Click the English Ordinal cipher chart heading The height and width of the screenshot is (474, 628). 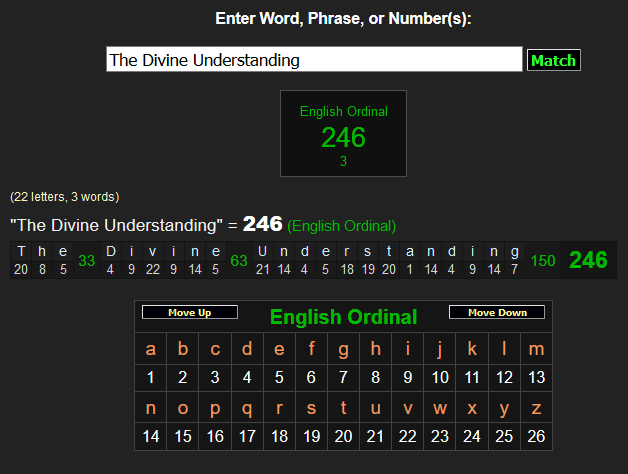pos(343,318)
